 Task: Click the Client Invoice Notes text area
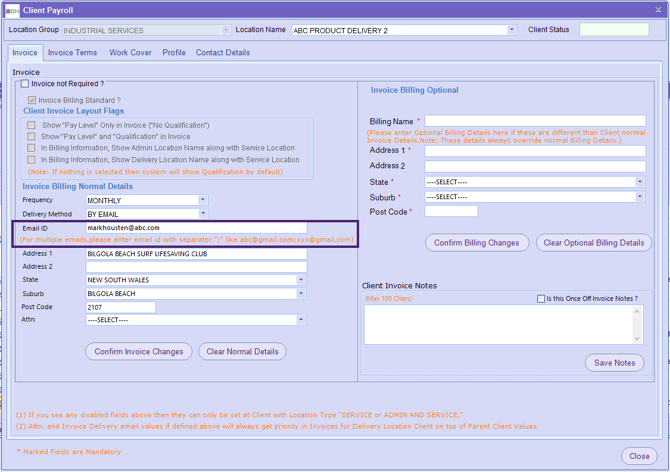(499, 324)
